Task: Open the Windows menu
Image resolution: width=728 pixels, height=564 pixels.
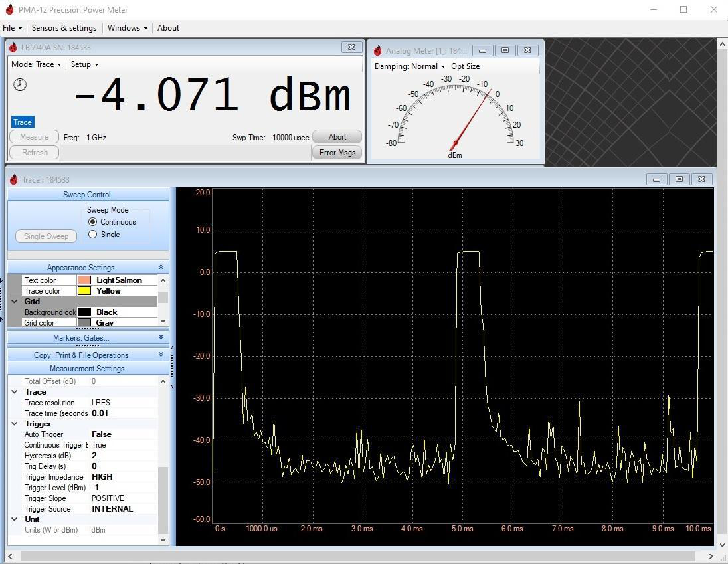Action: point(128,28)
